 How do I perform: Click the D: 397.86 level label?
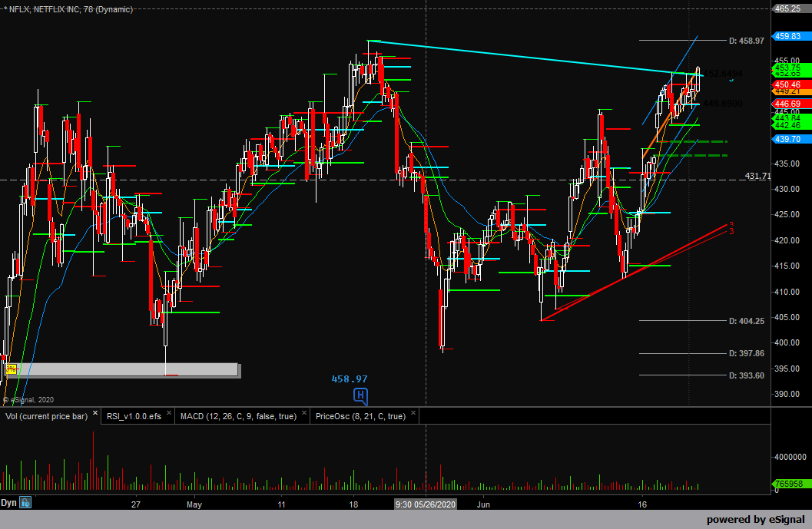click(746, 353)
